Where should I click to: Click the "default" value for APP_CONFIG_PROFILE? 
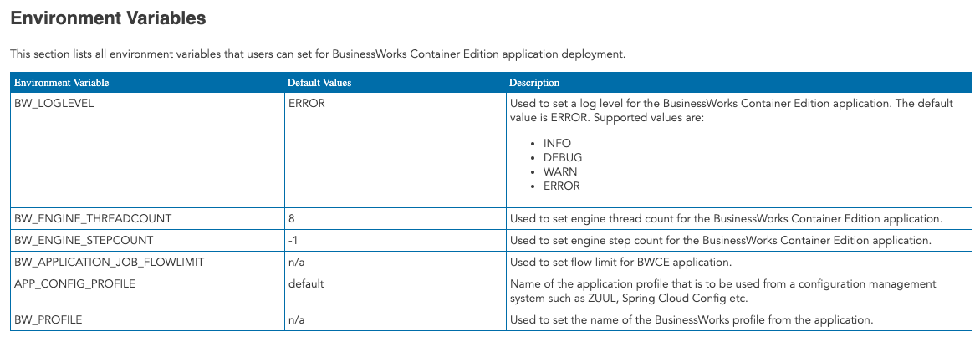tap(305, 284)
